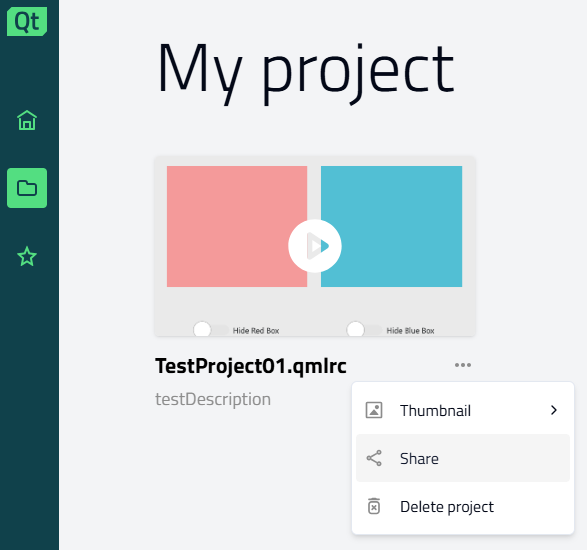
Task: Click the trash icon beside Delete project
Action: [x=374, y=506]
